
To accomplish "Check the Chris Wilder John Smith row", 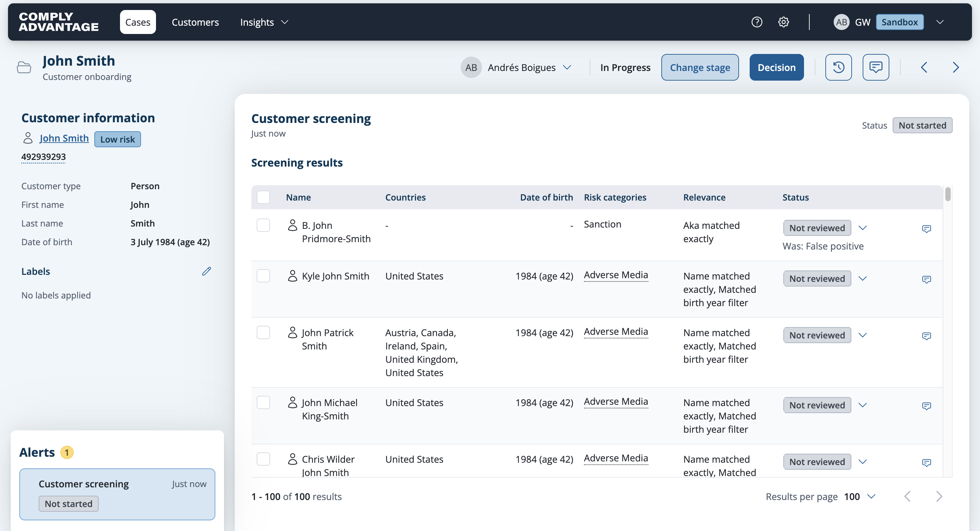I will click(x=263, y=459).
